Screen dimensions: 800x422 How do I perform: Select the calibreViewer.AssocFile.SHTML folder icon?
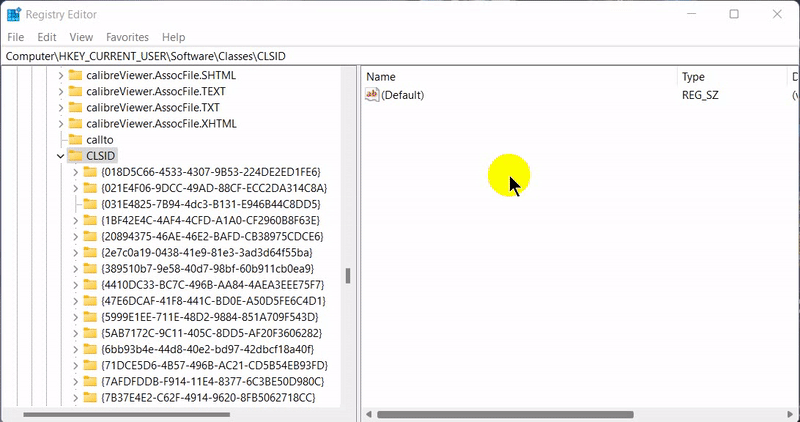point(75,76)
